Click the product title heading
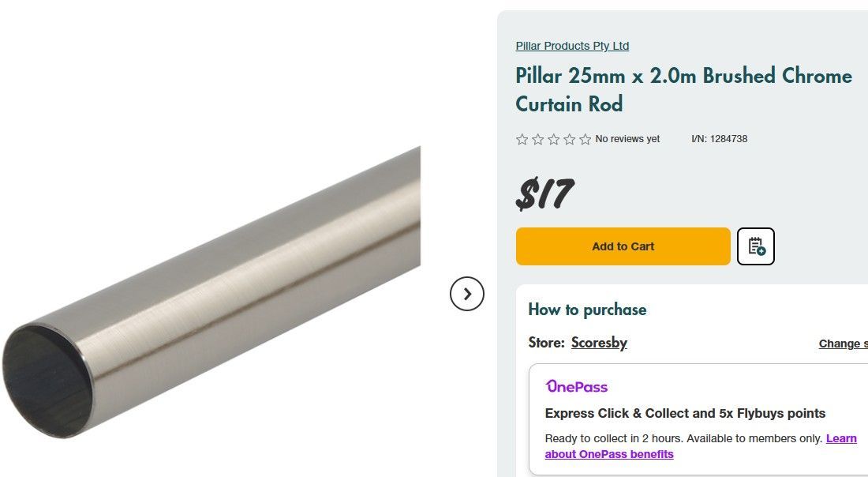 683,90
